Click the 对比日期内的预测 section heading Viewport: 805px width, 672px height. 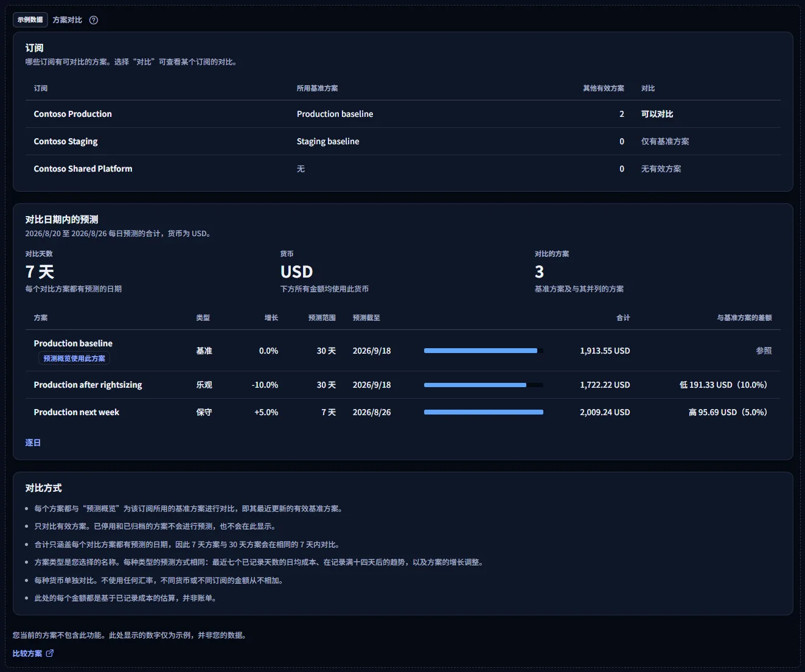point(61,219)
